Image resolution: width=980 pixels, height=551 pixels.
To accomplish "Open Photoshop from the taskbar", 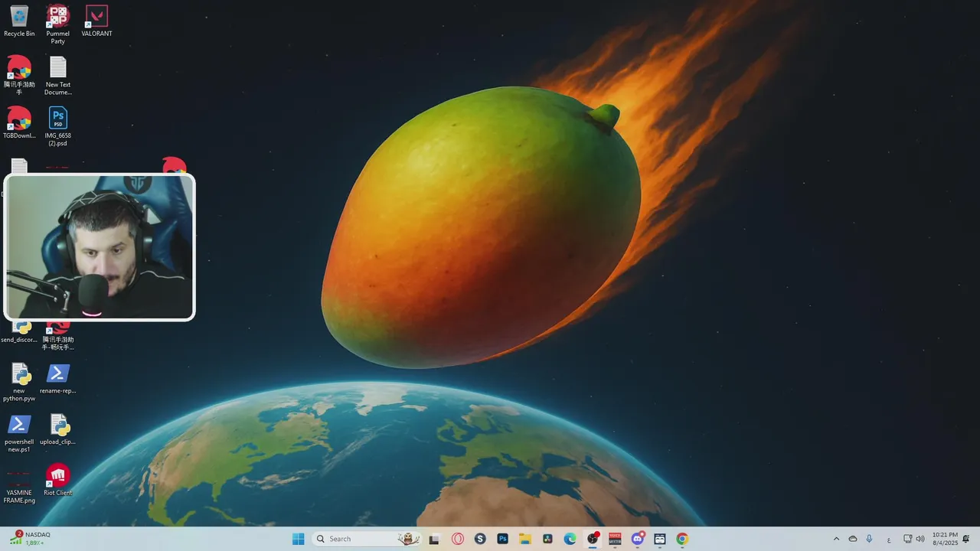I will pos(503,539).
